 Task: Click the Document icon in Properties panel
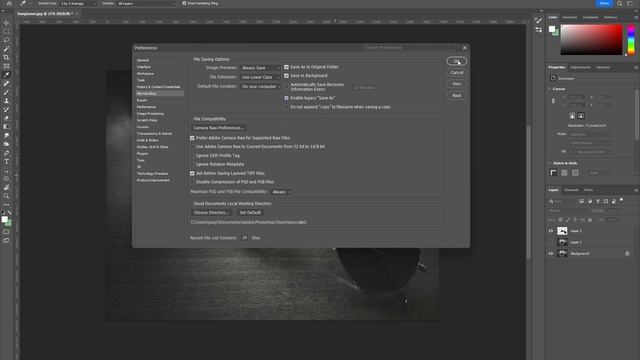[x=553, y=78]
